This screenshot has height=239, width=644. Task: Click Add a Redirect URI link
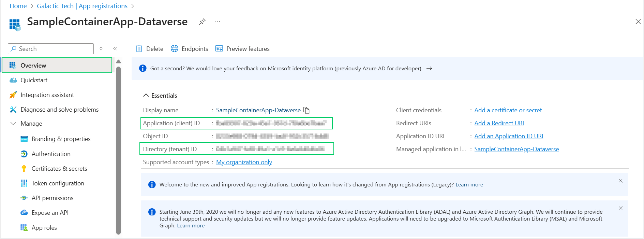(499, 123)
